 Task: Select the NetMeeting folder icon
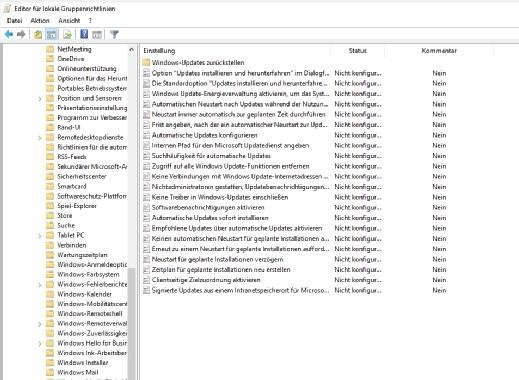point(50,49)
